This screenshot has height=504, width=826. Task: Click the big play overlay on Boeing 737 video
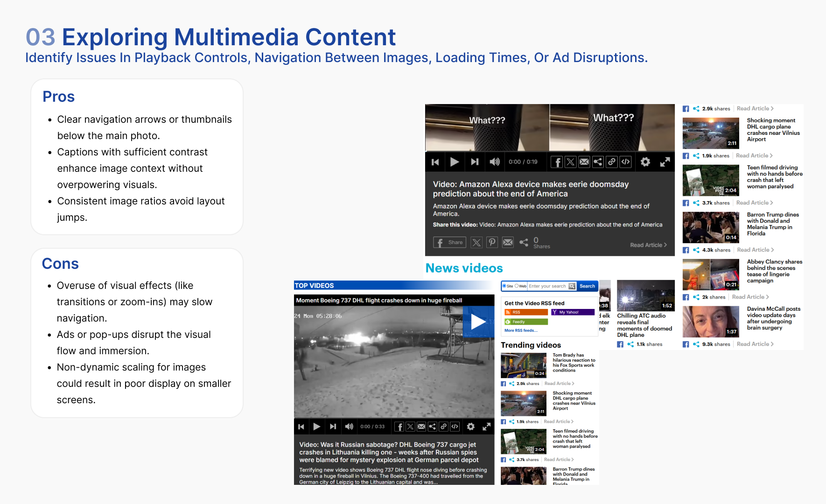(x=478, y=322)
